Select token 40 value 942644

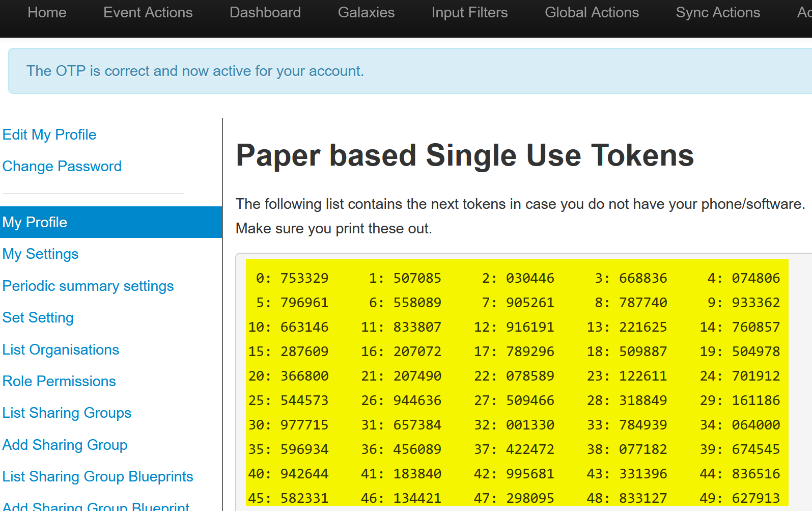304,474
